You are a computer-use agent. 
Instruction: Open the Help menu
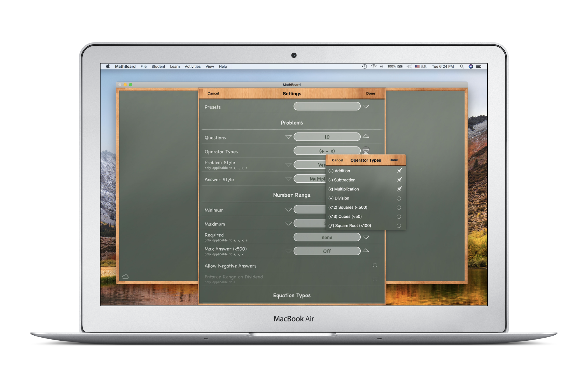(x=223, y=66)
